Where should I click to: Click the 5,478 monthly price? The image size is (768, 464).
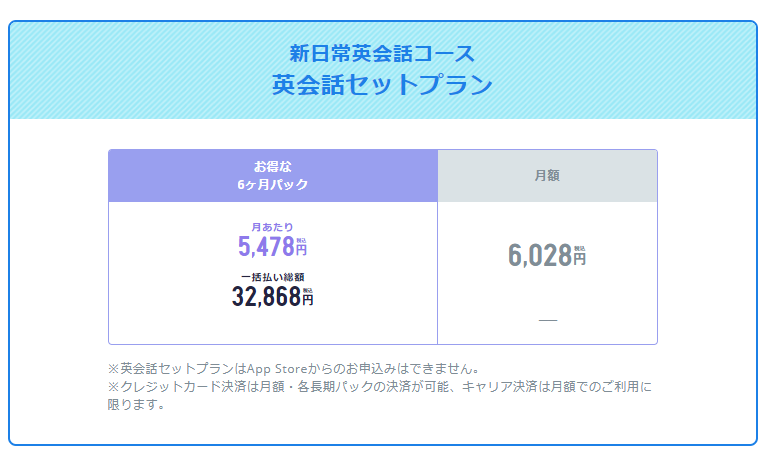pyautogui.click(x=265, y=246)
